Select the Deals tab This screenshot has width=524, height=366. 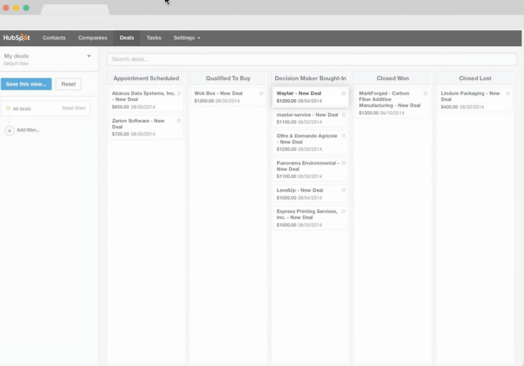pos(127,38)
